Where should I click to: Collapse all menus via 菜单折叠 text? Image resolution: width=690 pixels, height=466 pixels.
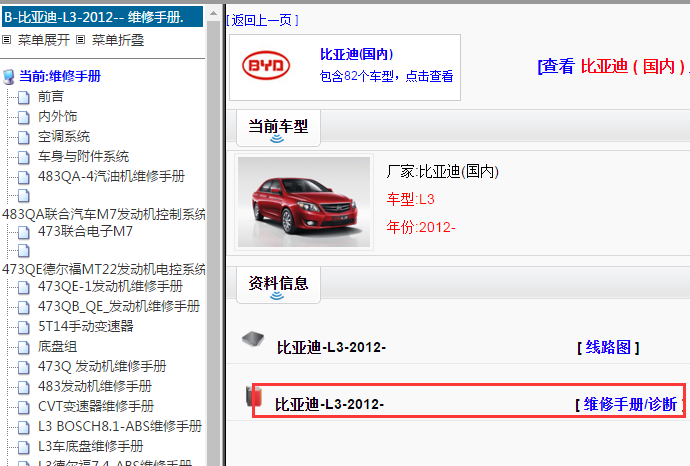117,40
